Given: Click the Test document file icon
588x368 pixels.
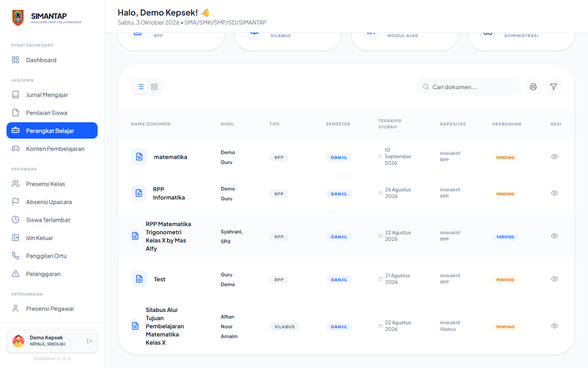Looking at the screenshot, I should (x=139, y=279).
